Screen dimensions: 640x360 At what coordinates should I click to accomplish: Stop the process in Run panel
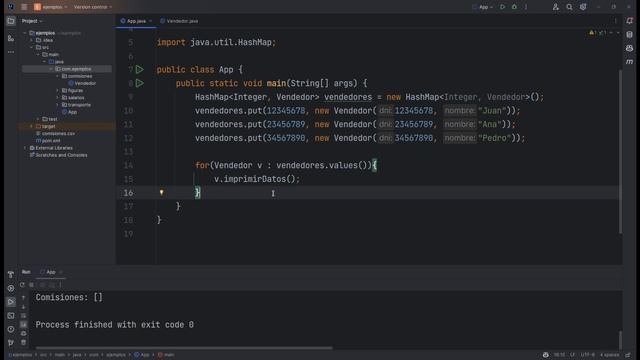pos(31,285)
